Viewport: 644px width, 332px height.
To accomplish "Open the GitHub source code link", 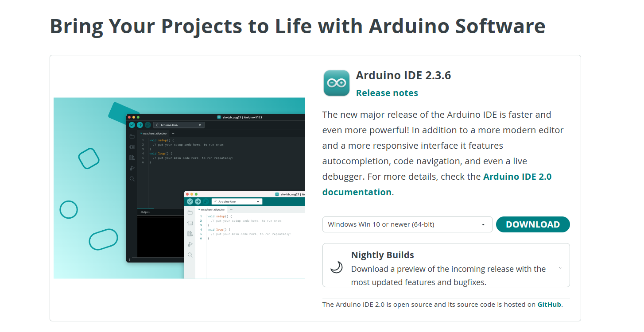I will tap(549, 305).
